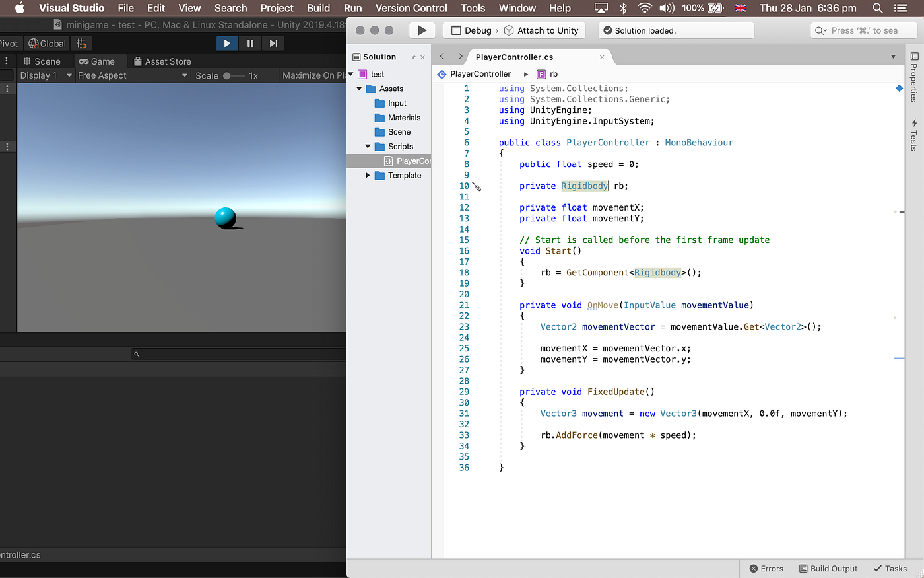Open the Debug configuration selector
924x578 pixels.
[x=473, y=30]
